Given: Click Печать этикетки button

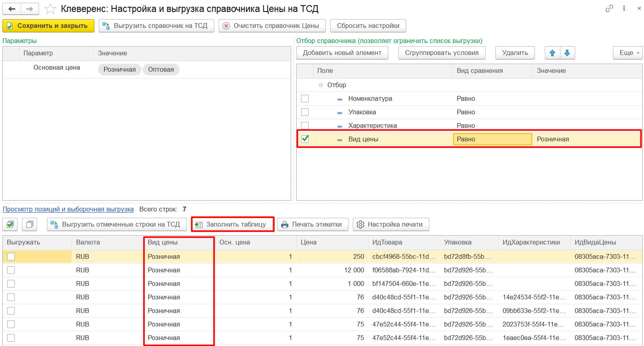Looking at the screenshot, I should pyautogui.click(x=313, y=225).
